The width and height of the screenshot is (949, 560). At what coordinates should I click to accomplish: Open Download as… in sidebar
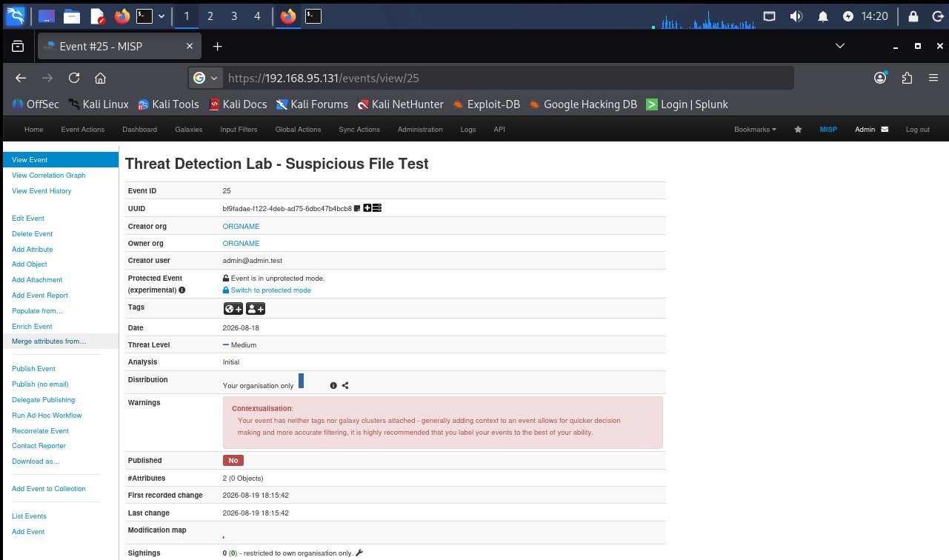click(x=36, y=461)
